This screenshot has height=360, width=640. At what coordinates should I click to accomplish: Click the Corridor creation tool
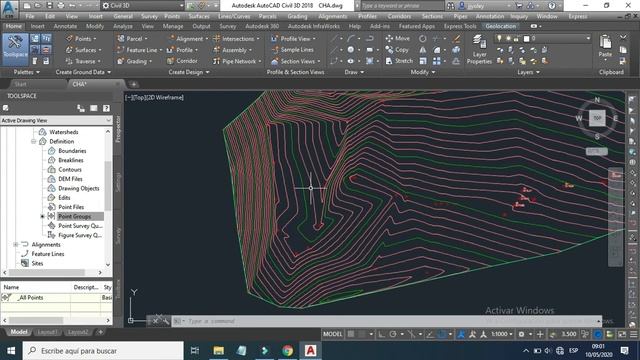pyautogui.click(x=182, y=61)
